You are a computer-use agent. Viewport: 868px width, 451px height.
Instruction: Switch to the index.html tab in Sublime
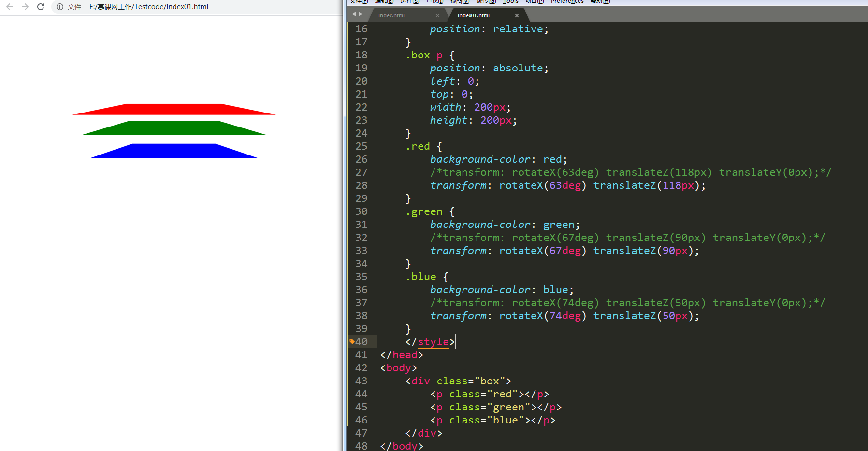point(391,15)
